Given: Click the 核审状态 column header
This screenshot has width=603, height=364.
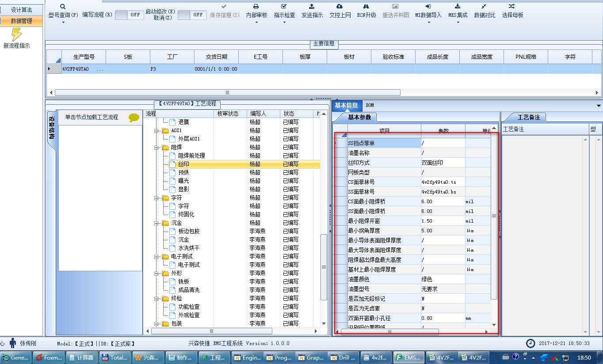Looking at the screenshot, I should (230, 114).
